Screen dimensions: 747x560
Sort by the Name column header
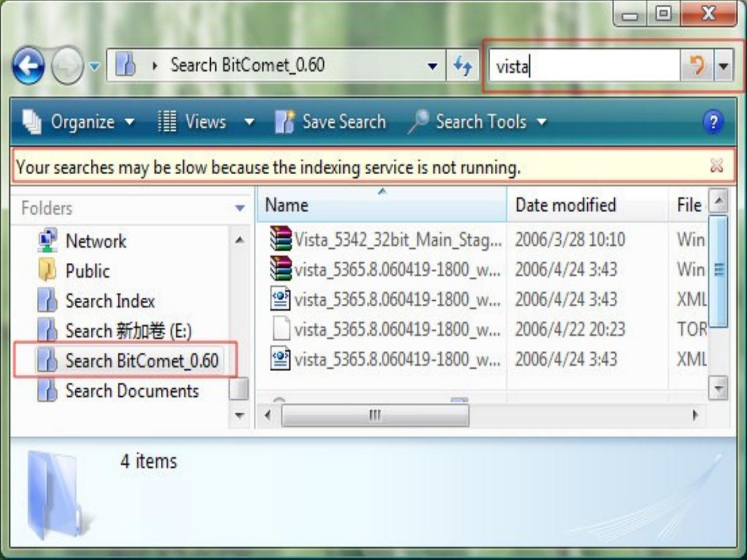[x=382, y=205]
